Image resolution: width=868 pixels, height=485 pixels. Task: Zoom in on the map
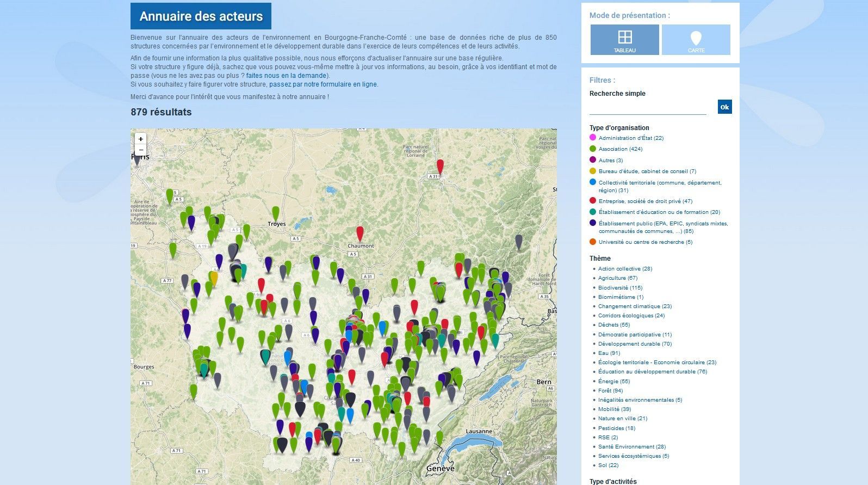click(x=140, y=139)
